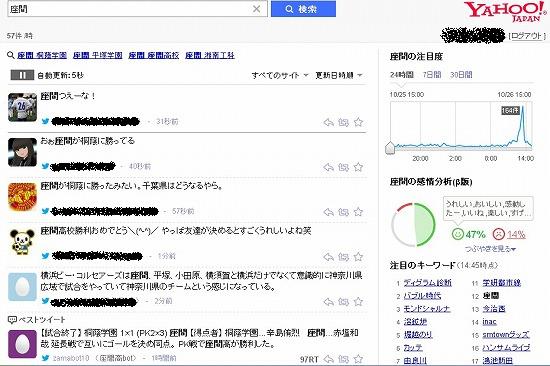Click the happy face sentiment icon

coord(457,234)
